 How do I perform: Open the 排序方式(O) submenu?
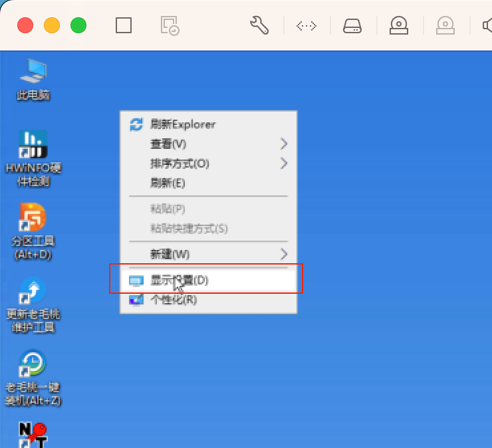(209, 164)
